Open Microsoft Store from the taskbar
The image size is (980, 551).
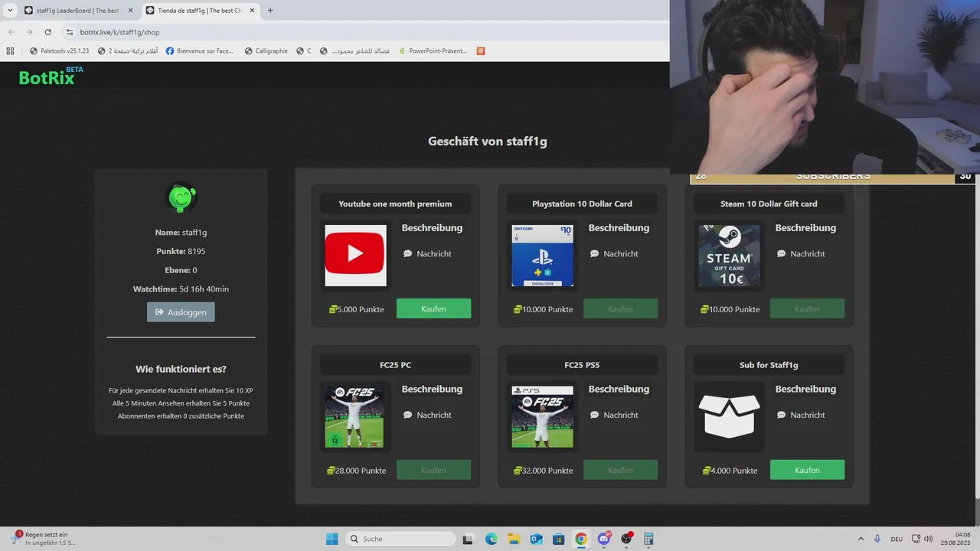558,539
